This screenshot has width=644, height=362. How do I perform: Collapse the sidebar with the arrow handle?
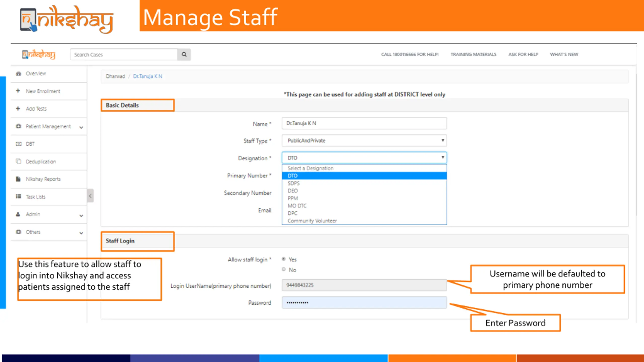(x=90, y=196)
